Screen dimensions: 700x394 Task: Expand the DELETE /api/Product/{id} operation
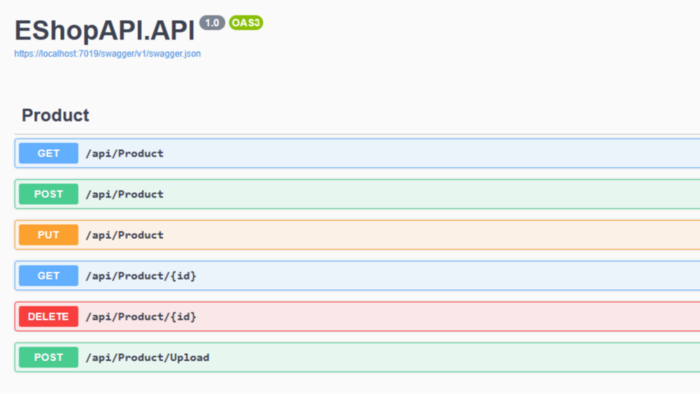click(357, 316)
